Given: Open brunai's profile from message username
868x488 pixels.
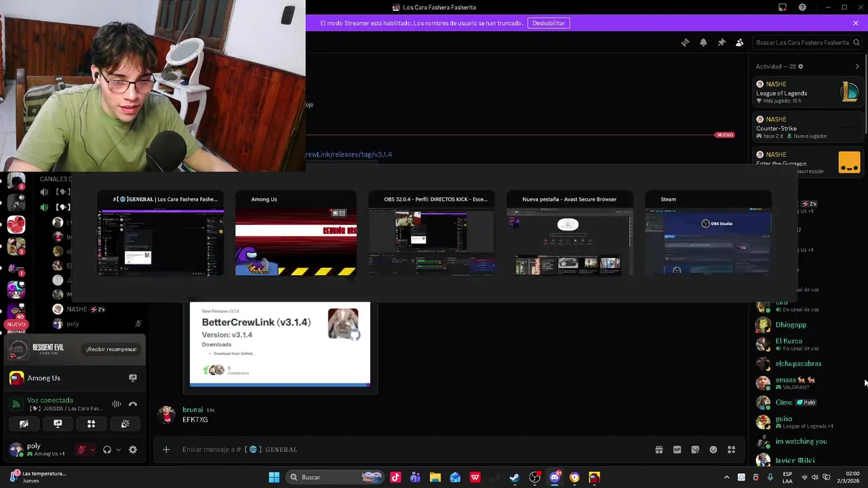Looking at the screenshot, I should [193, 410].
